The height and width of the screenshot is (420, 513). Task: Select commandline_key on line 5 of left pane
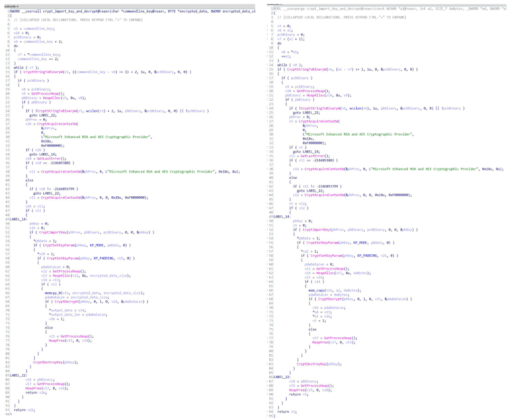point(39,29)
